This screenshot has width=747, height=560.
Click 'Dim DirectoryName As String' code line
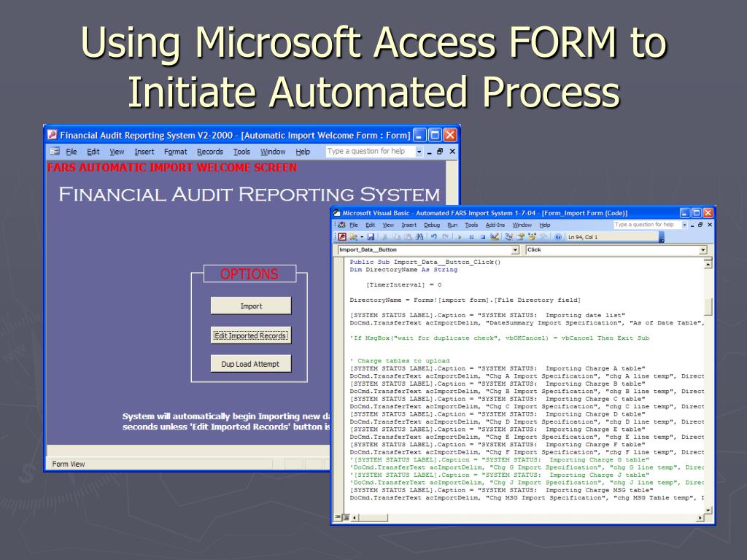tap(403, 270)
